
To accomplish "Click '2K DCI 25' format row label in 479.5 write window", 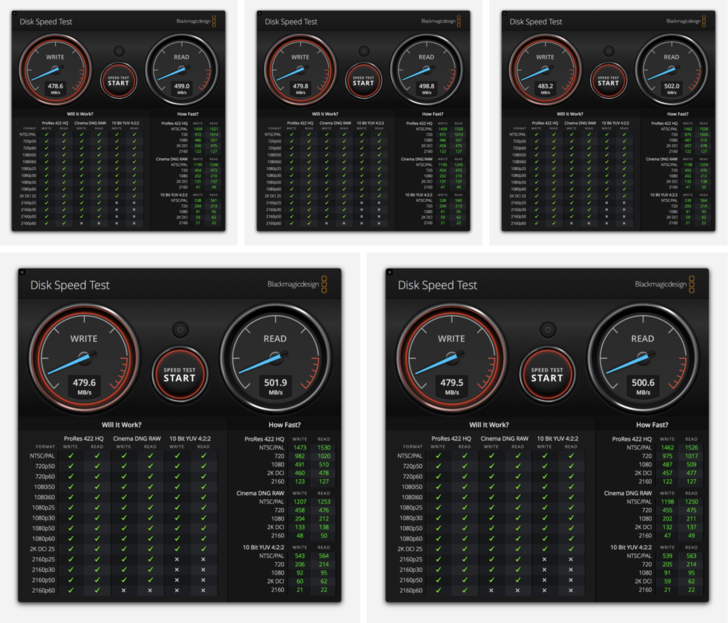I will 409,549.
